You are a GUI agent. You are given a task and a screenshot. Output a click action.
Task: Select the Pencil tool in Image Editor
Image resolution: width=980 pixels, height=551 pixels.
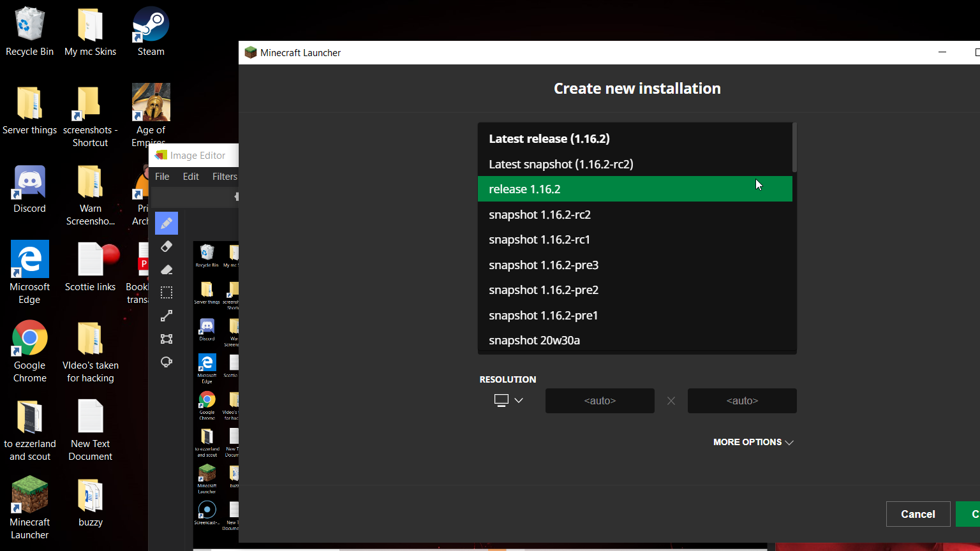(167, 223)
